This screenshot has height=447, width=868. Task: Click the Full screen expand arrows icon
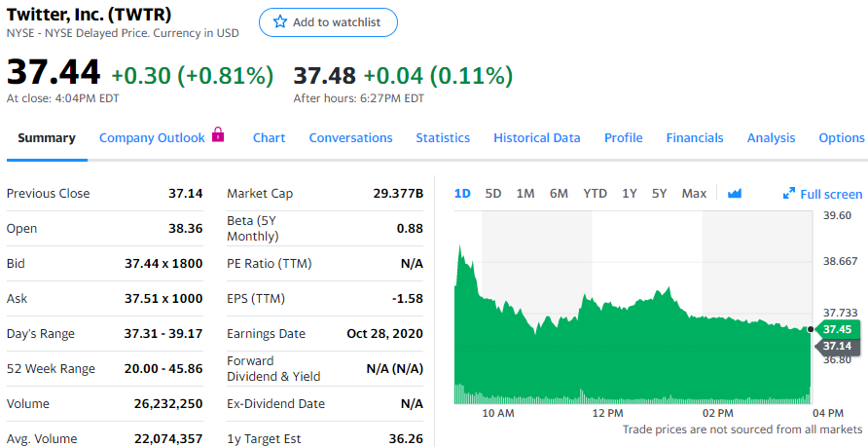(789, 194)
